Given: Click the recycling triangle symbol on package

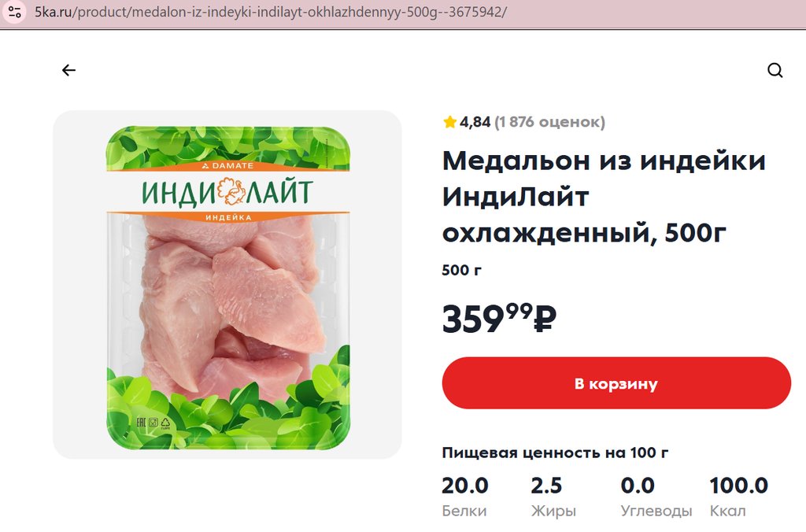Looking at the screenshot, I should coord(165,423).
